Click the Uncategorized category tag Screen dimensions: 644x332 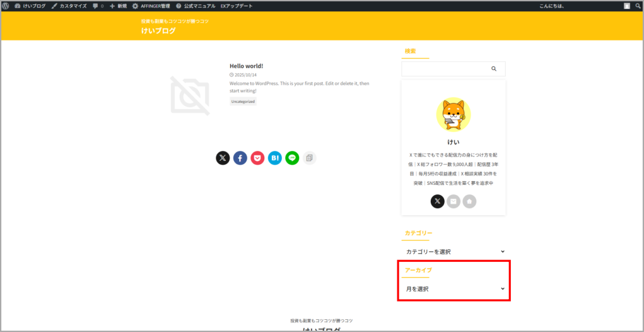243,101
